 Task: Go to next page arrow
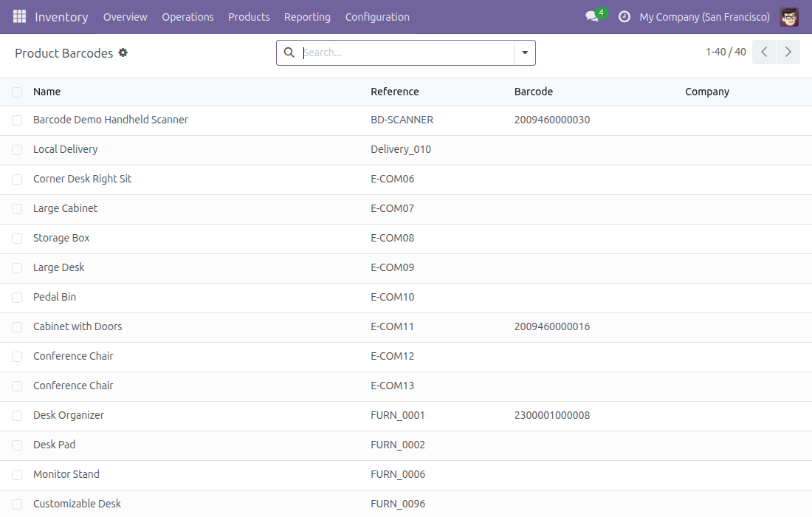tap(788, 52)
